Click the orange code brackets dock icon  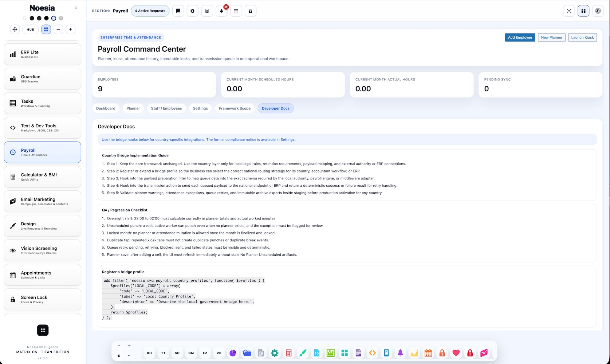click(372, 353)
